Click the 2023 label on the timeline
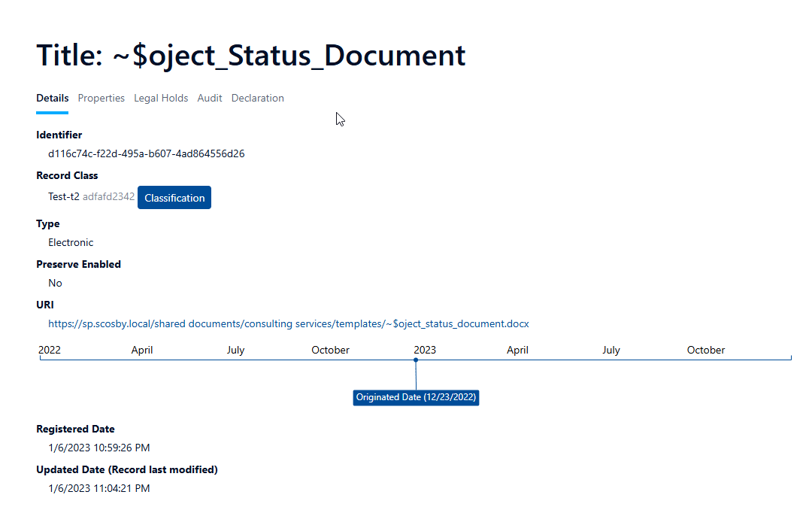 pos(424,350)
